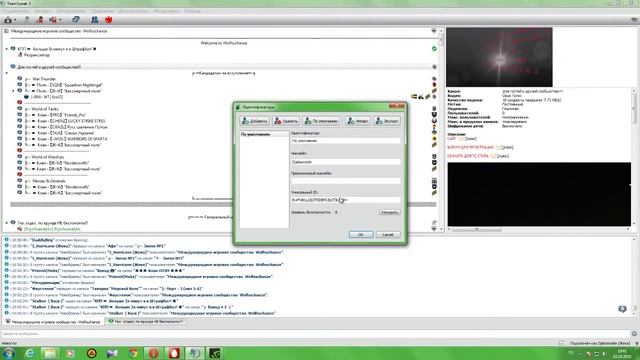This screenshot has height=360, width=640.
Task: Switch to the second channel chat tab
Action: pyautogui.click(x=145, y=322)
